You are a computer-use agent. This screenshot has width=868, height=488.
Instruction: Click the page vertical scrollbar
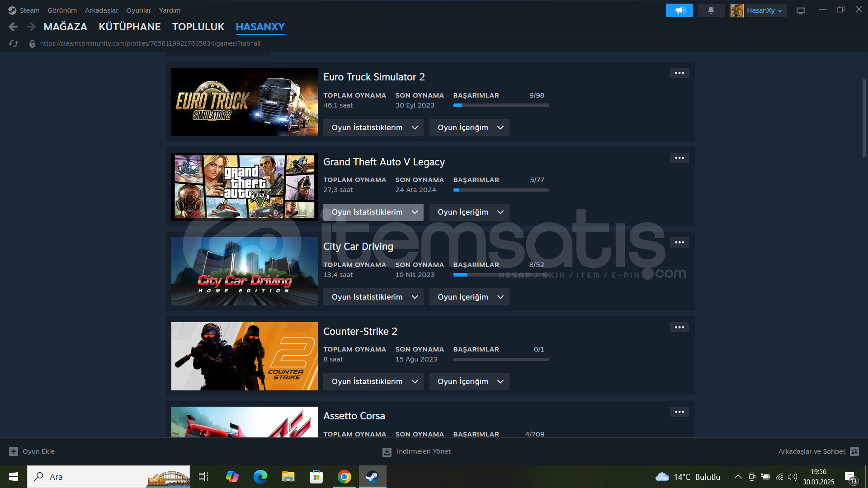coord(864,117)
